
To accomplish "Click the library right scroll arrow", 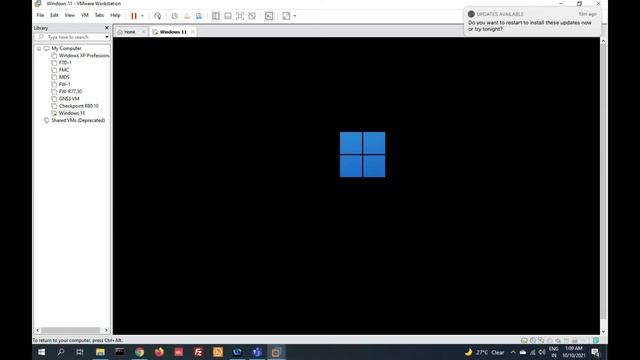I will [x=106, y=330].
